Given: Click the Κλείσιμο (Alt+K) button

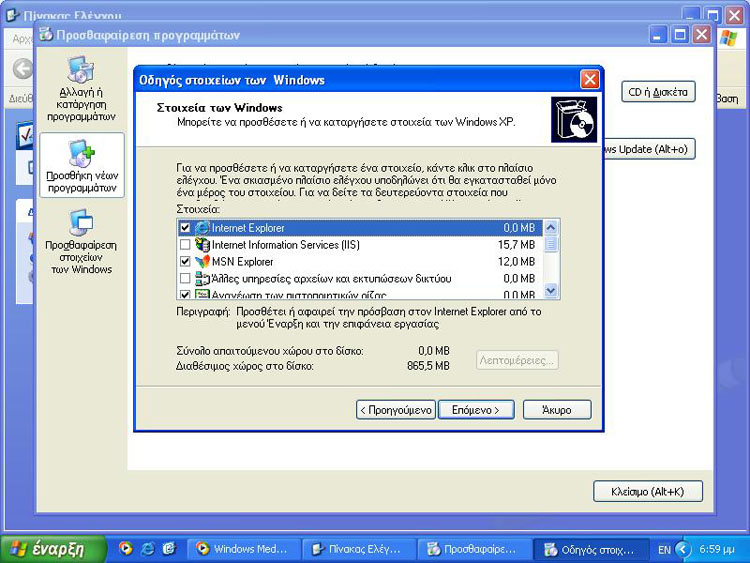Looking at the screenshot, I should point(648,491).
